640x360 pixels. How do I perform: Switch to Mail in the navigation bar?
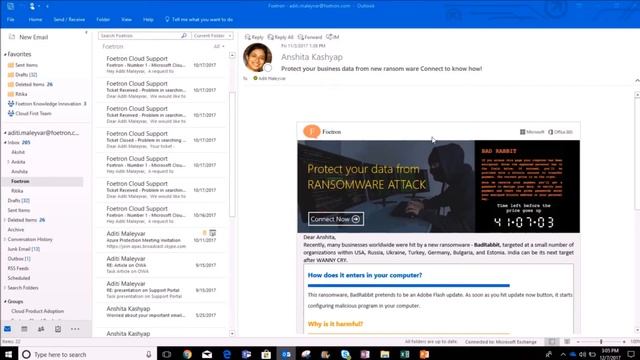[x=7, y=329]
